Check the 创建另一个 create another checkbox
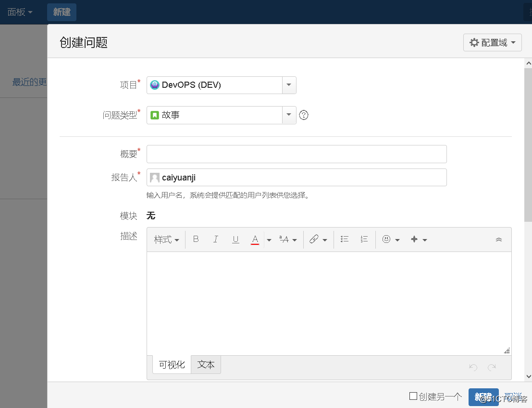The image size is (532, 408). (x=413, y=396)
